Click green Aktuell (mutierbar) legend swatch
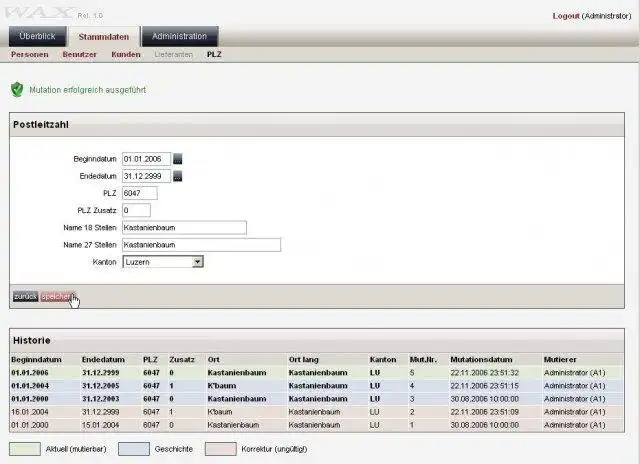Screen dimensions: 640x464 (x=25, y=449)
